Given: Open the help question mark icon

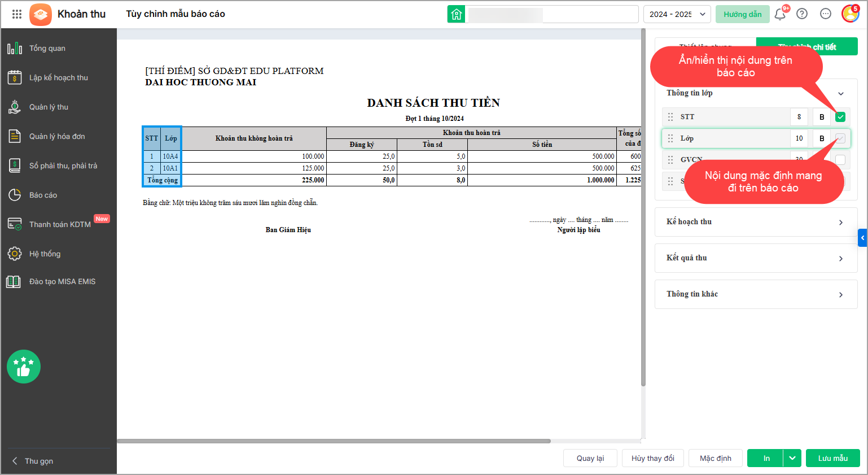Looking at the screenshot, I should coord(802,14).
